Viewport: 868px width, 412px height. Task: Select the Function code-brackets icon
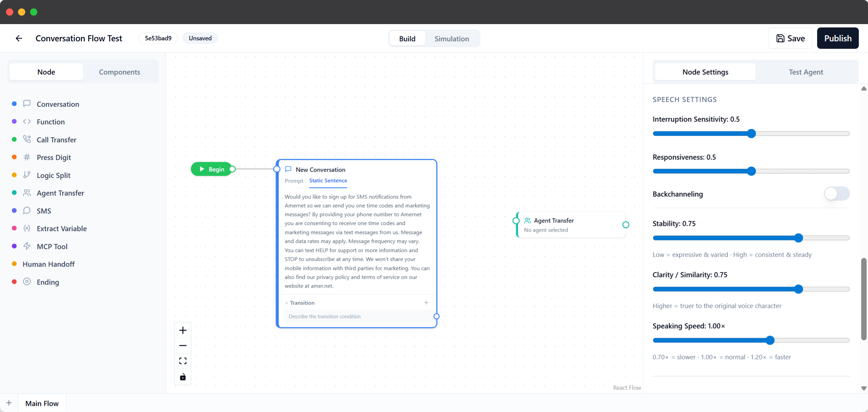point(27,121)
